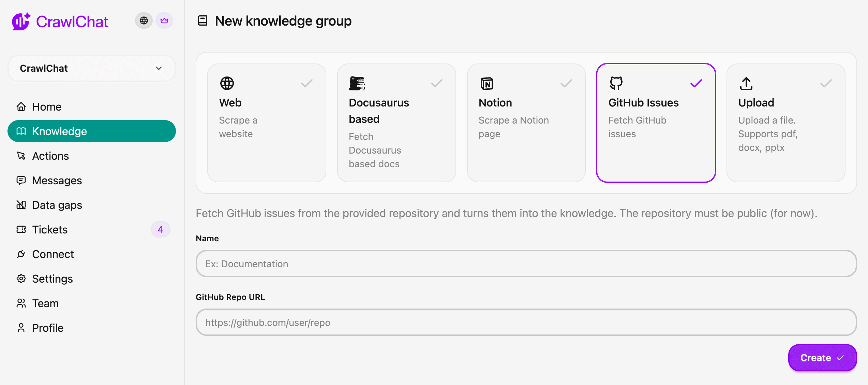The width and height of the screenshot is (868, 385).
Task: Click the crown upgrade icon button
Action: (164, 21)
